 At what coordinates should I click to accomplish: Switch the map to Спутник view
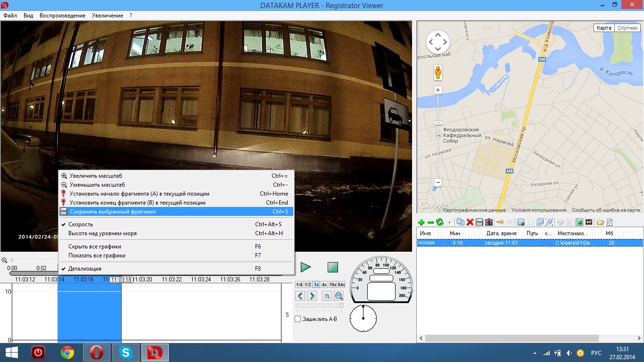coord(627,28)
